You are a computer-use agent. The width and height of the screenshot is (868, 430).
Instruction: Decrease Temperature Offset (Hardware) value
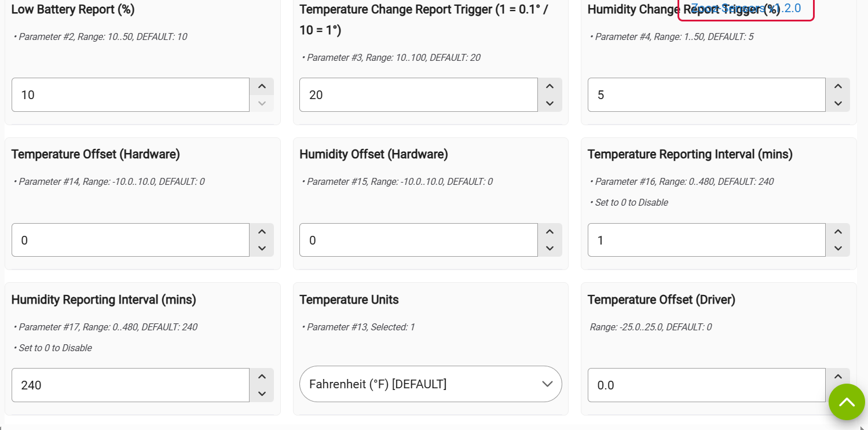coord(262,248)
